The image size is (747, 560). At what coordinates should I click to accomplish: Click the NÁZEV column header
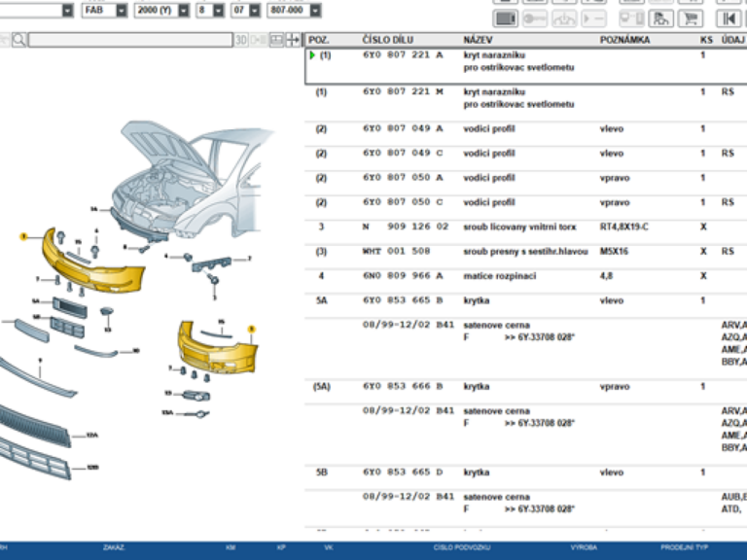477,40
